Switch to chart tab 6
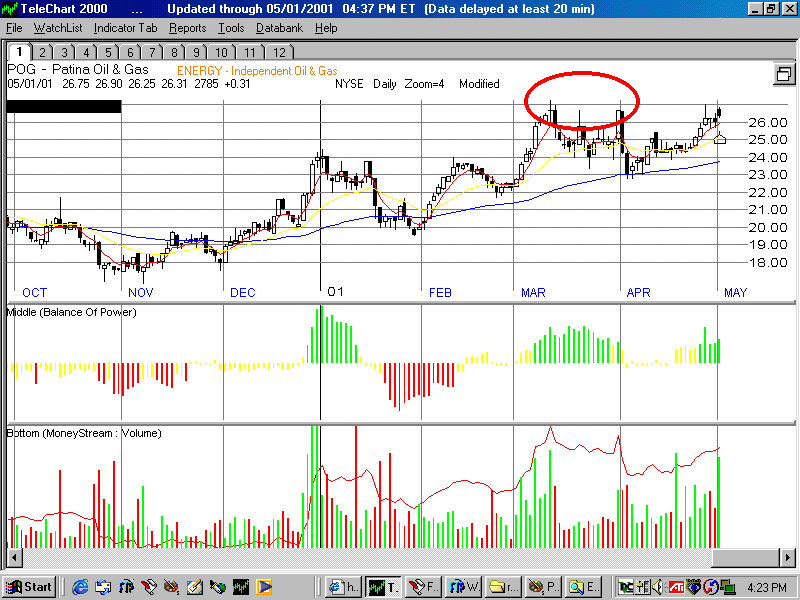 coord(130,52)
